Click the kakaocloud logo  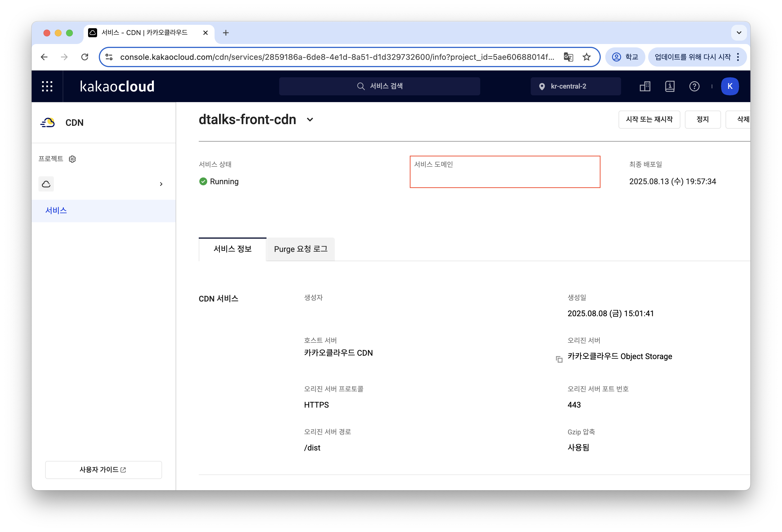(x=117, y=86)
